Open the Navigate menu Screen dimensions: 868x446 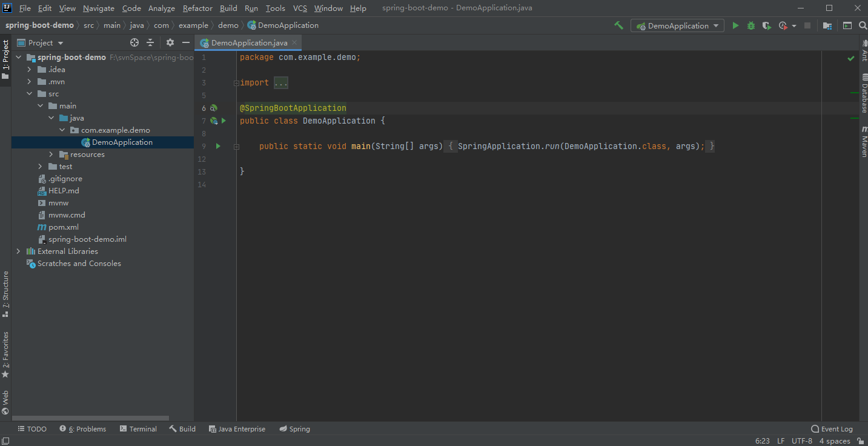99,8
